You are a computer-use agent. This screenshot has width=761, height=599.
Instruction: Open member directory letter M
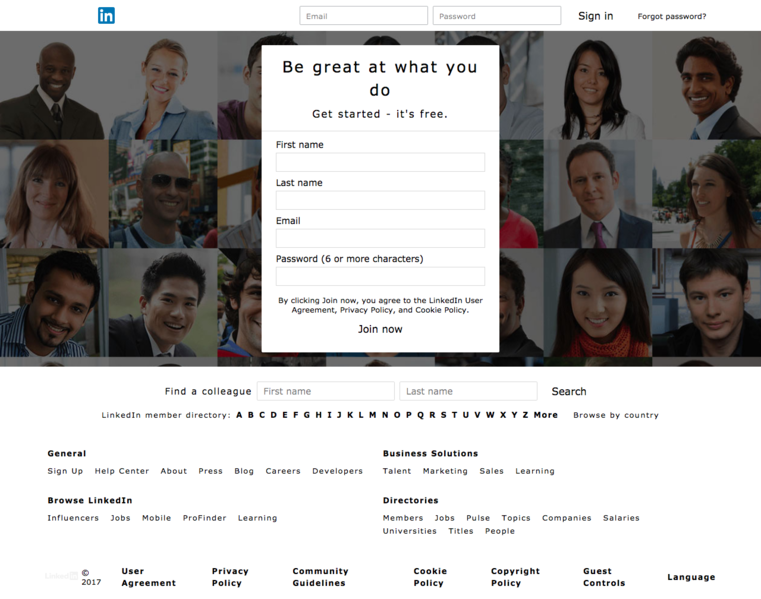point(373,415)
